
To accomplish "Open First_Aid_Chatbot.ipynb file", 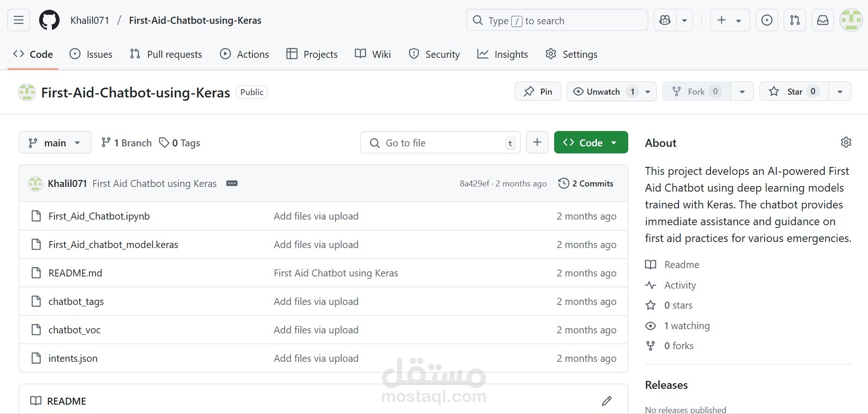I will click(99, 216).
